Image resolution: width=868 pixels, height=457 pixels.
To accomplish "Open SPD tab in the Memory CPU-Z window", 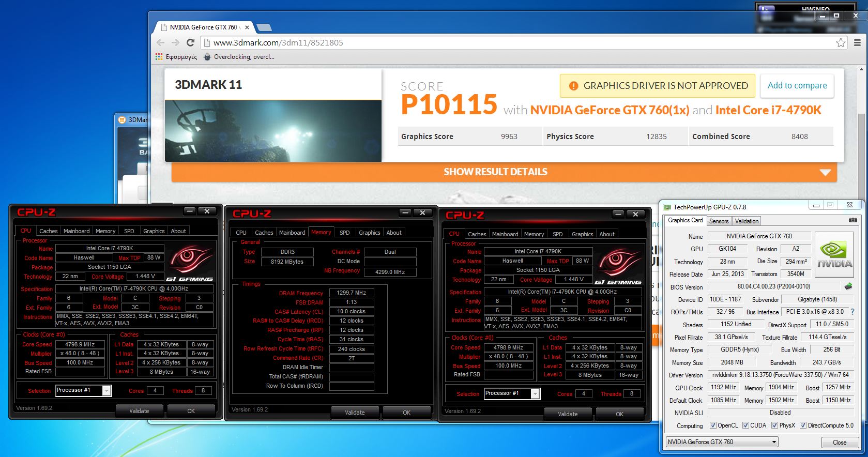I will point(345,233).
